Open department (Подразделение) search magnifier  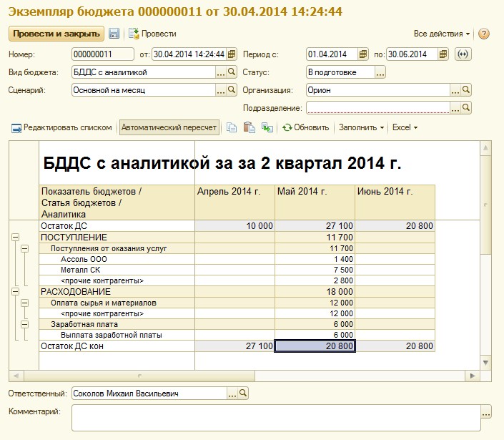(x=465, y=108)
